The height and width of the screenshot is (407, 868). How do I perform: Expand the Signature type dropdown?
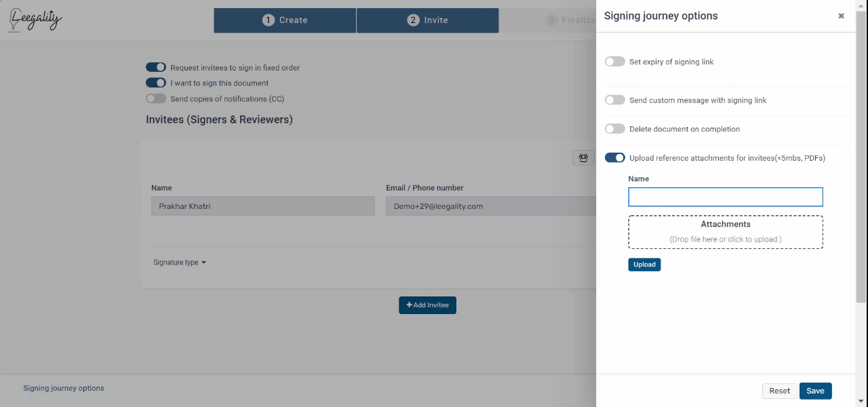coord(180,263)
